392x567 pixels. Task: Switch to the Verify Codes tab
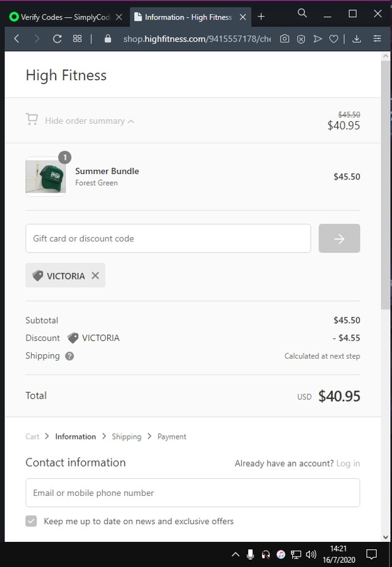(x=60, y=17)
